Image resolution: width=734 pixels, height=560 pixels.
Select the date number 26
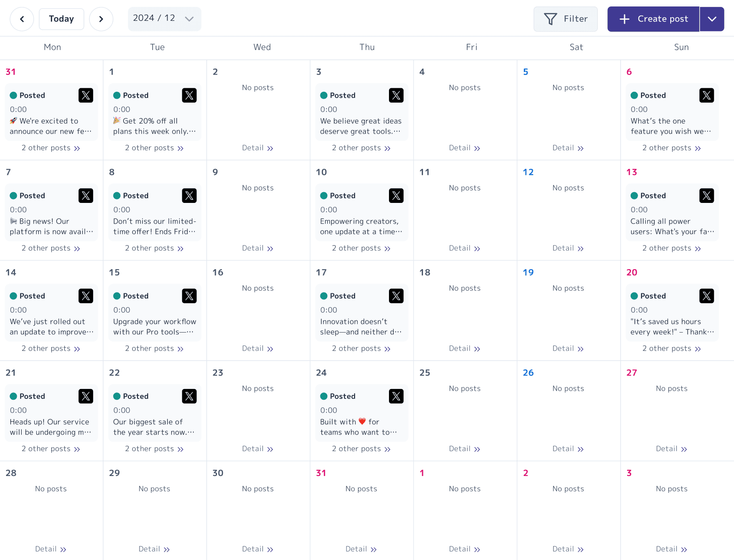pos(528,373)
